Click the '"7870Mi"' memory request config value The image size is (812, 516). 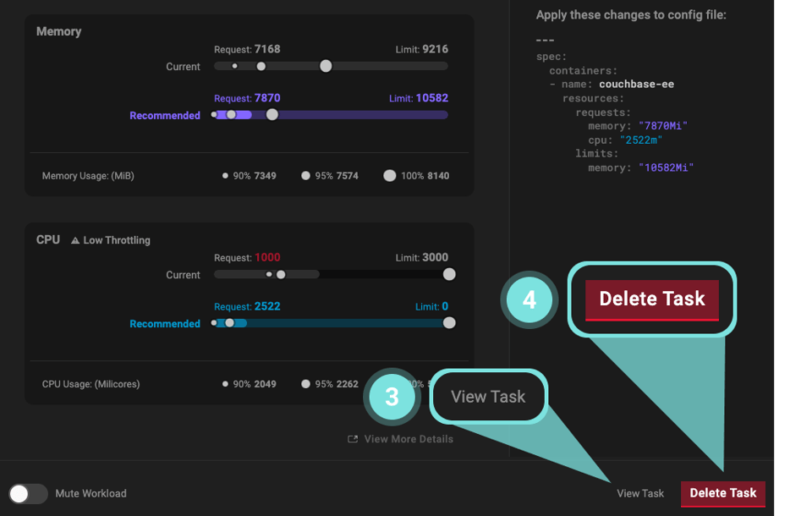tap(663, 126)
